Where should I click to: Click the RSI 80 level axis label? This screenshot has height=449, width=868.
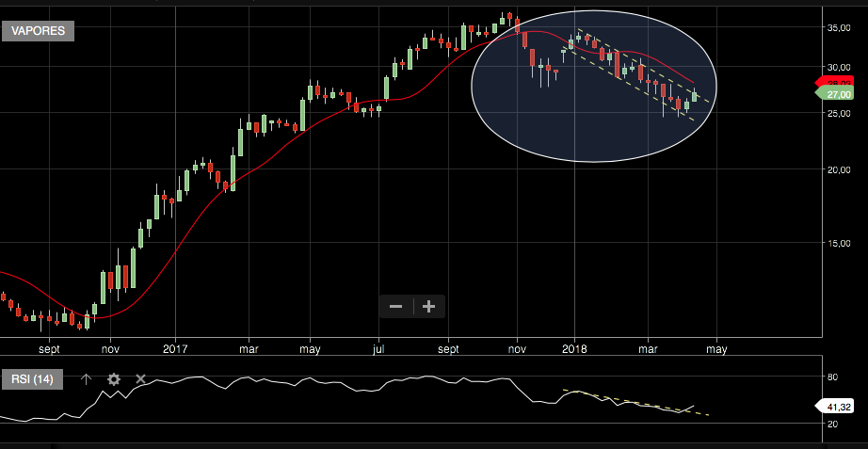832,377
